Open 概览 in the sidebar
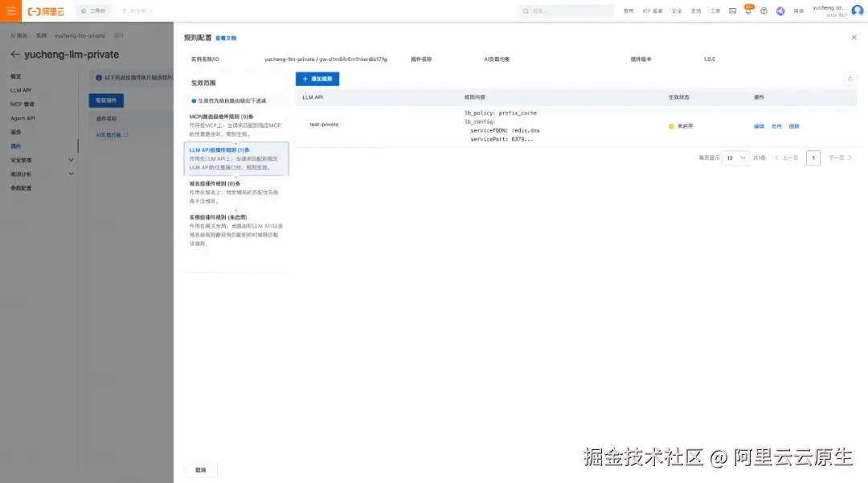 pos(15,76)
